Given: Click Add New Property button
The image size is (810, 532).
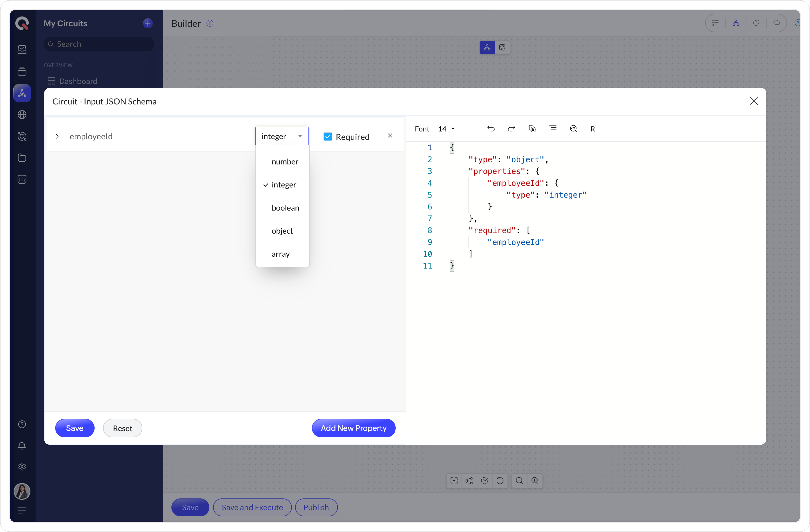Looking at the screenshot, I should pyautogui.click(x=353, y=428).
